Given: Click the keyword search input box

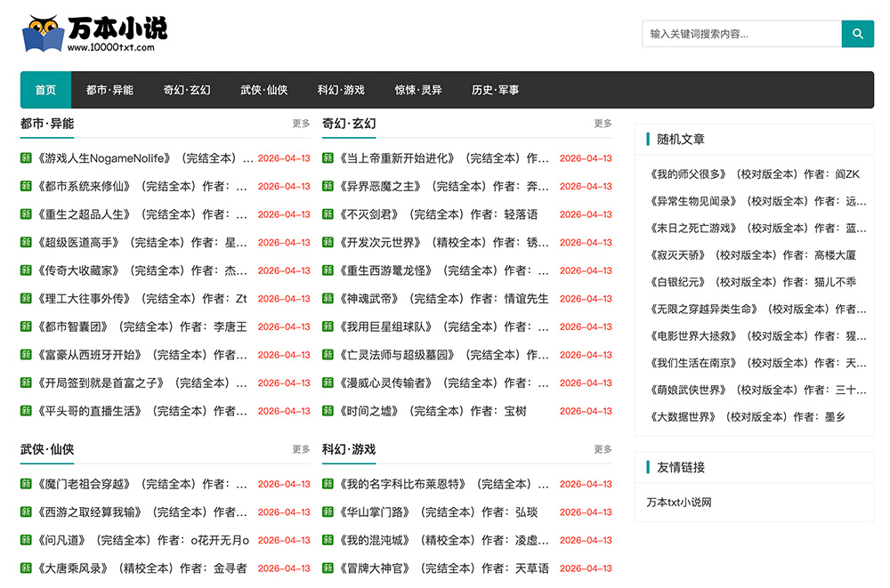Looking at the screenshot, I should [739, 33].
